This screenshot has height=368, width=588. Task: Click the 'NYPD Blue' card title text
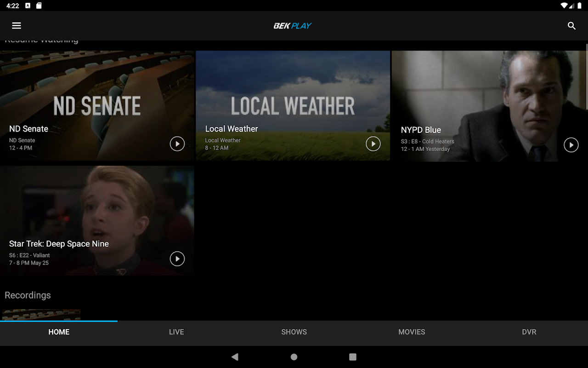[x=421, y=130]
